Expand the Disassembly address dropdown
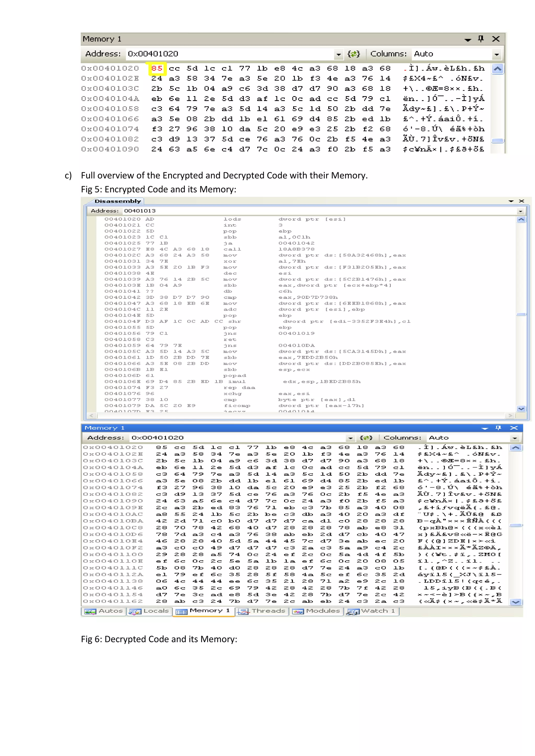The width and height of the screenshot is (535, 756). [x=521, y=211]
